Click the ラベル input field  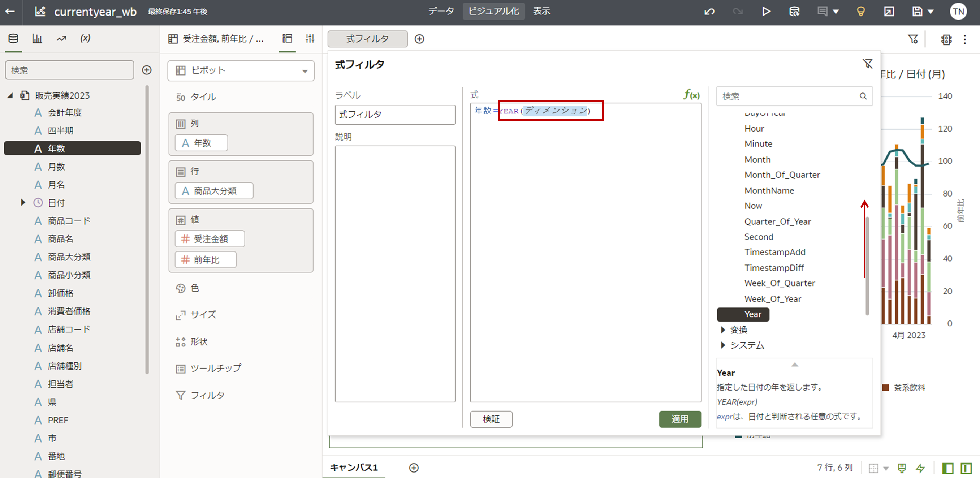[x=394, y=115]
